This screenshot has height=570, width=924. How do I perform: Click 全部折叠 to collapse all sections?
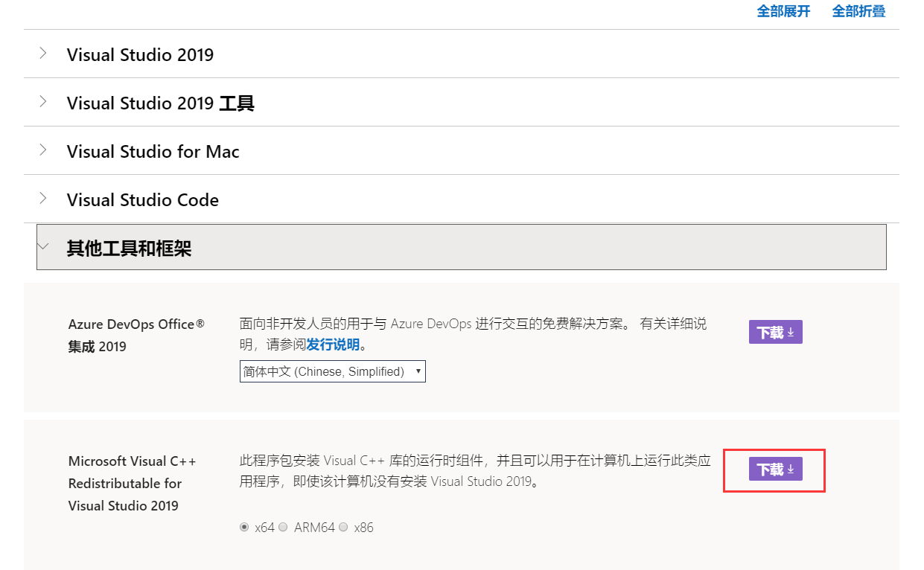858,11
